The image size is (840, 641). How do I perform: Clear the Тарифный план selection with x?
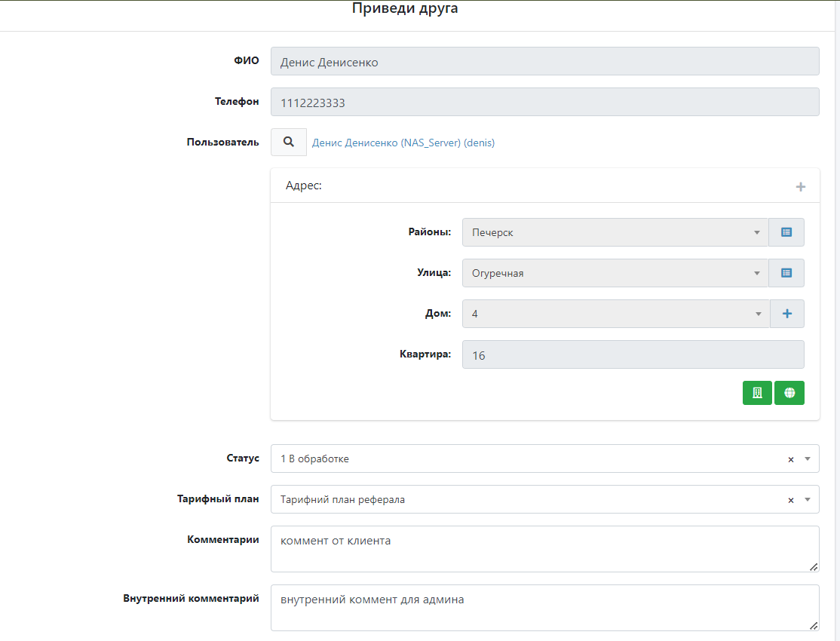coord(791,500)
